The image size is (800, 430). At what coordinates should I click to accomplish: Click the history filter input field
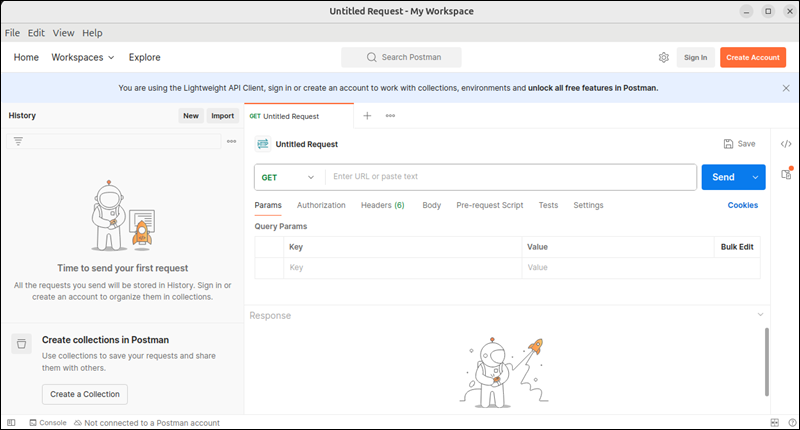click(114, 141)
